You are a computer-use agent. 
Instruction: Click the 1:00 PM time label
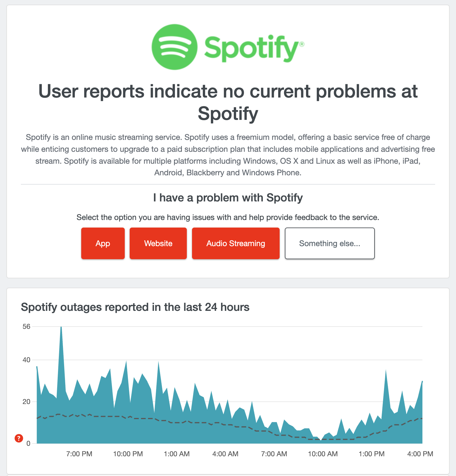coord(372,454)
